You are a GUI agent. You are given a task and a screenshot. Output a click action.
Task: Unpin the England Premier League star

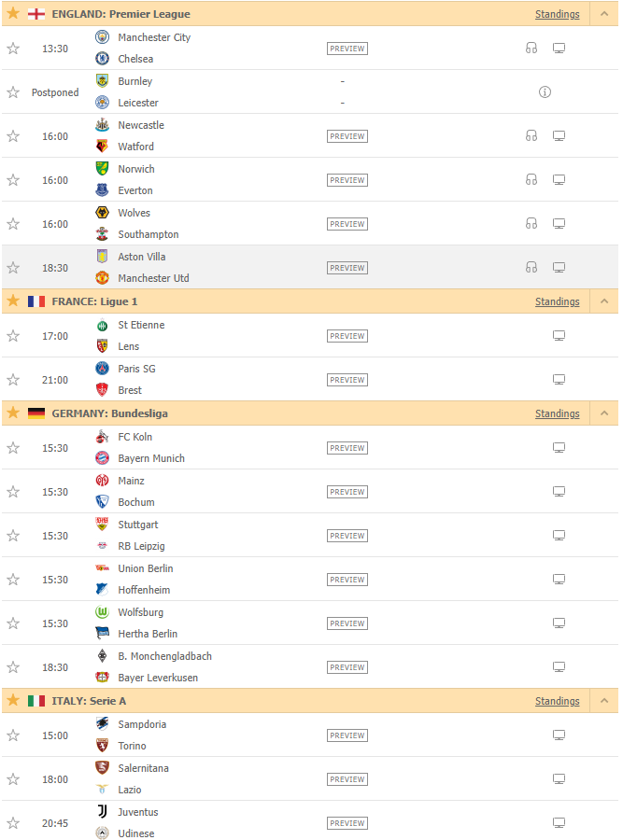pos(13,13)
